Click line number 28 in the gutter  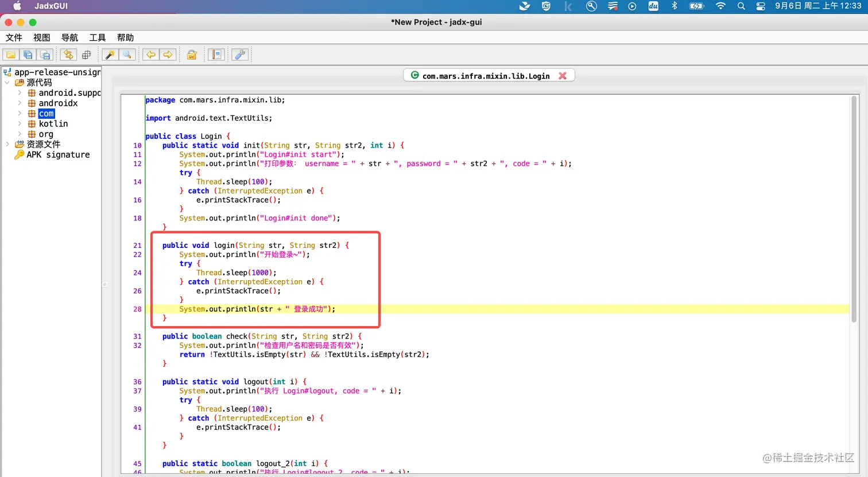(x=137, y=309)
